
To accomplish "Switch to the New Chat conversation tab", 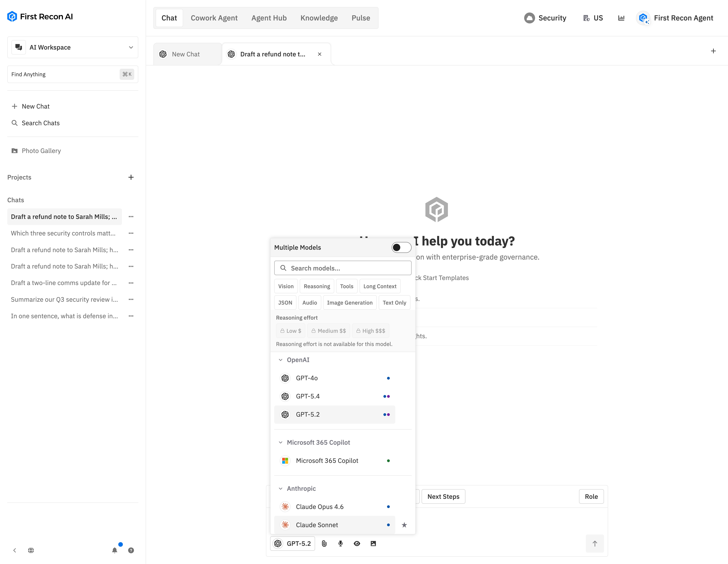I will (x=188, y=54).
